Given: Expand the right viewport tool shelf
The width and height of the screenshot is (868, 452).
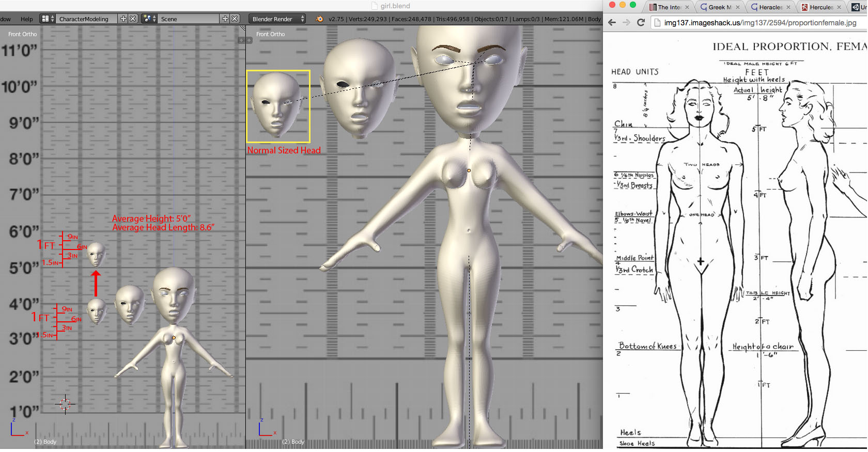Looking at the screenshot, I should coord(249,40).
